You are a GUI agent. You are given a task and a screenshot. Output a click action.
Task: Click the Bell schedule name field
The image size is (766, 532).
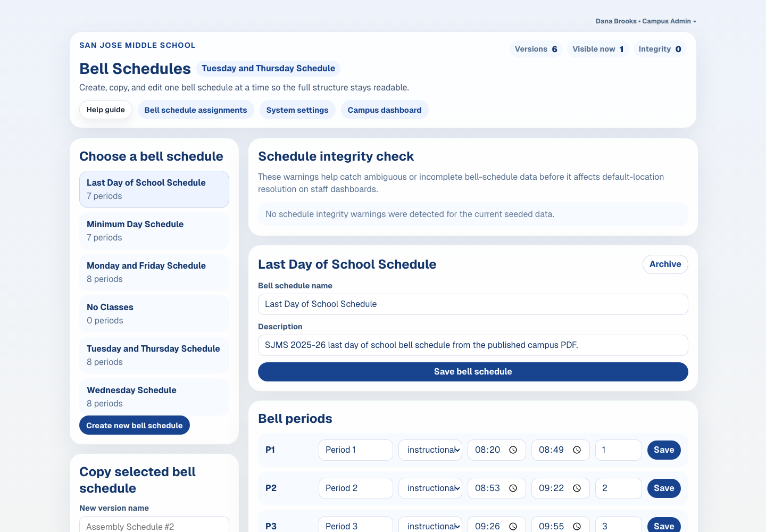[x=473, y=304]
